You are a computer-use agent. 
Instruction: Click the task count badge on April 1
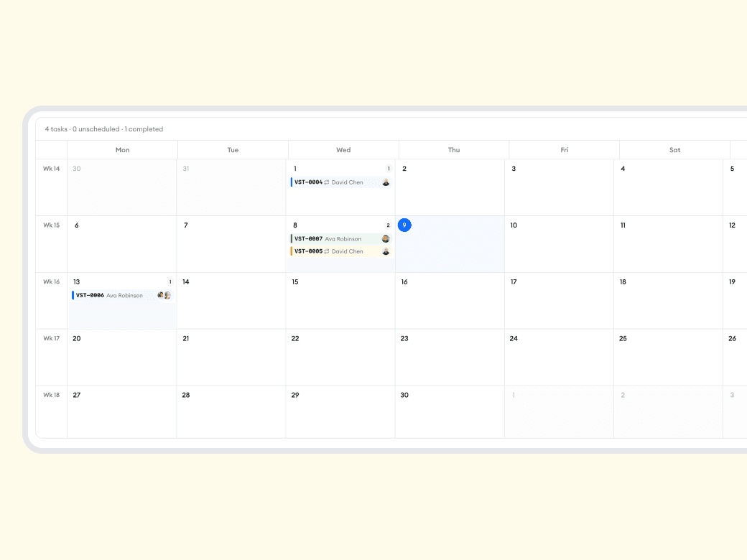pos(389,168)
